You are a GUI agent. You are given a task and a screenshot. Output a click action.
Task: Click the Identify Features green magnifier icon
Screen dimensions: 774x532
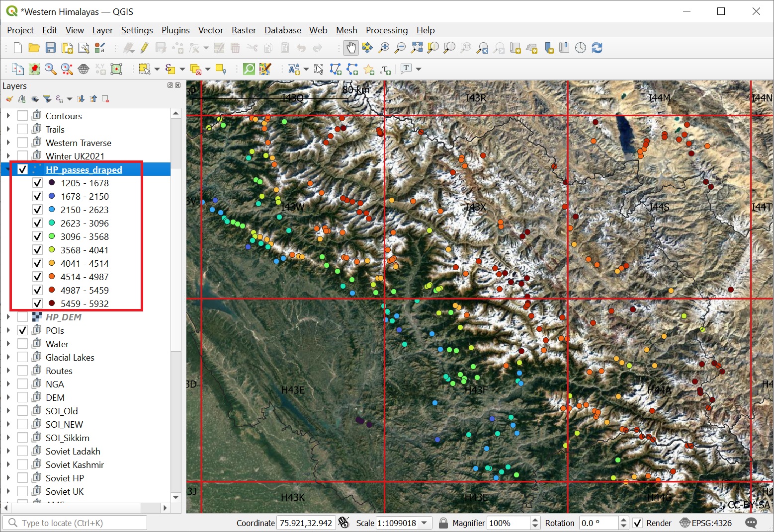coord(249,69)
